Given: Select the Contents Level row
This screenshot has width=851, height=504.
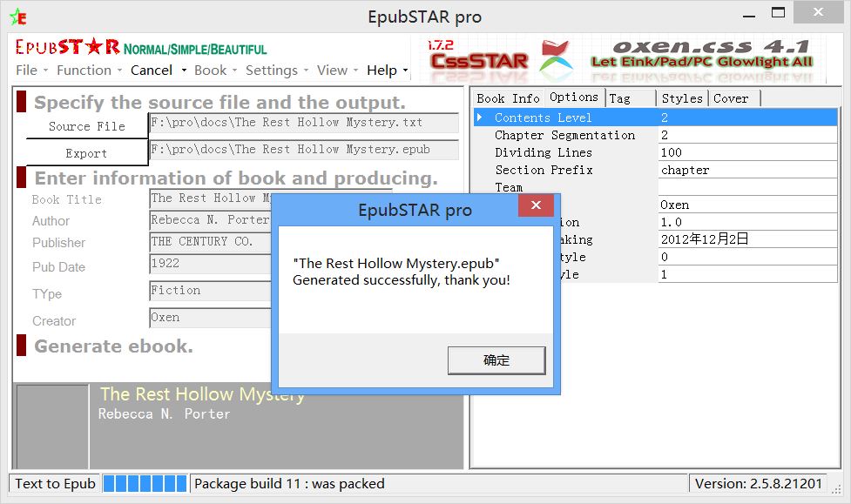Looking at the screenshot, I should (656, 118).
